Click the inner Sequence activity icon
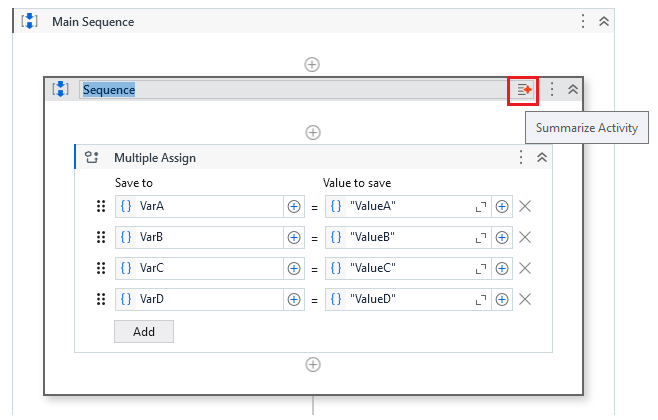This screenshot has width=658, height=420. pos(60,89)
